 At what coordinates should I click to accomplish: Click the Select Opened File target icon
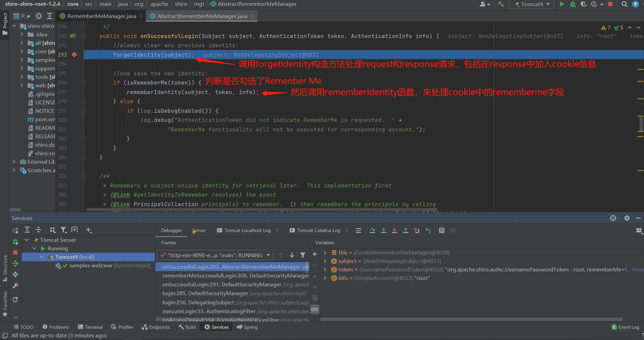[x=39, y=16]
